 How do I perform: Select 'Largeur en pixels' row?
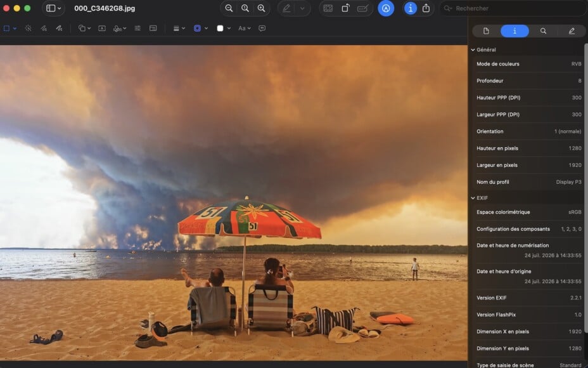(528, 165)
